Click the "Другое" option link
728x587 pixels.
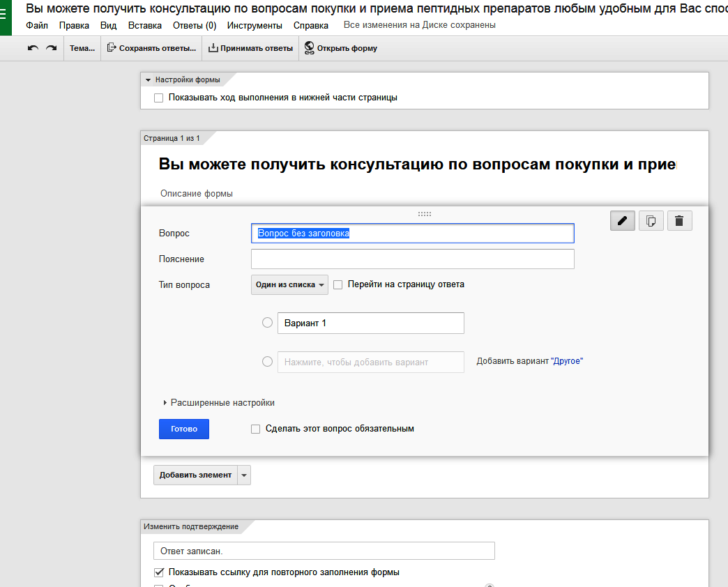(x=567, y=361)
